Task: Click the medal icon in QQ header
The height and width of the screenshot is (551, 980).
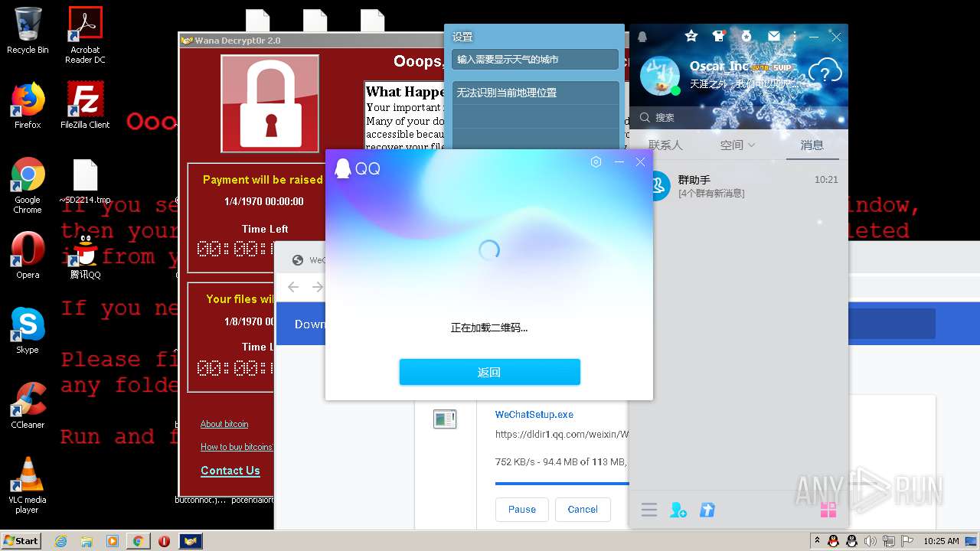Action: [746, 36]
